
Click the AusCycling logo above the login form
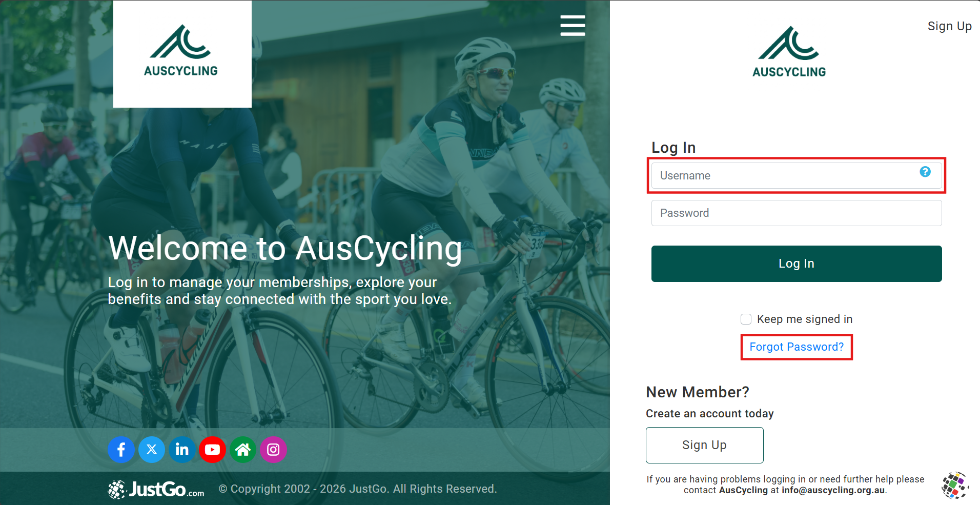pos(789,52)
